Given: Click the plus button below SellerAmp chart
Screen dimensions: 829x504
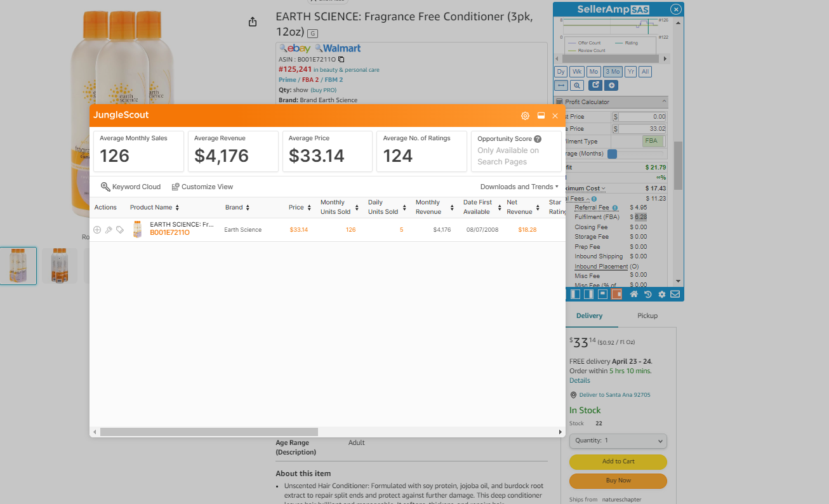Looking at the screenshot, I should 611,85.
